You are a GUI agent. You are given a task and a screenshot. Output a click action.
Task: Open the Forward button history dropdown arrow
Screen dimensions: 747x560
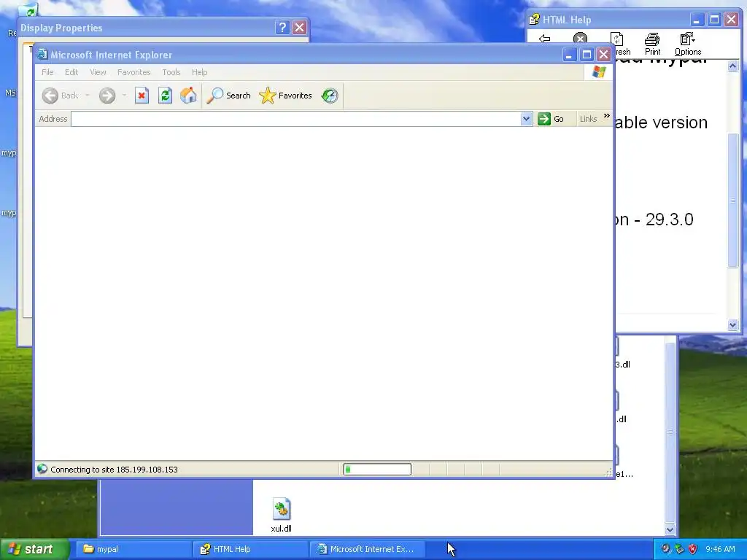tap(124, 96)
